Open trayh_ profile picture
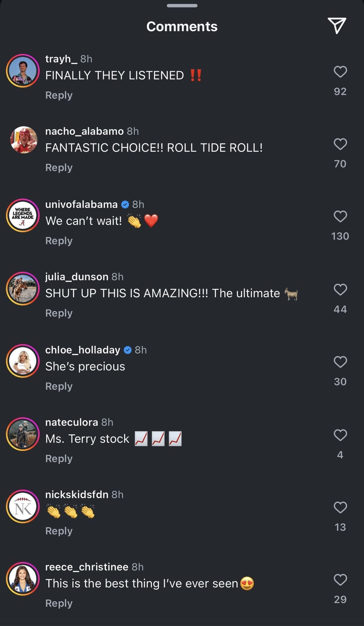This screenshot has height=626, width=364. [23, 71]
